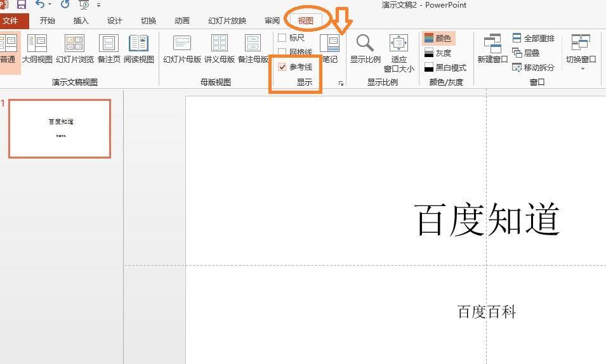Switch to the 插入 tab
This screenshot has width=606, height=364.
[x=81, y=21]
